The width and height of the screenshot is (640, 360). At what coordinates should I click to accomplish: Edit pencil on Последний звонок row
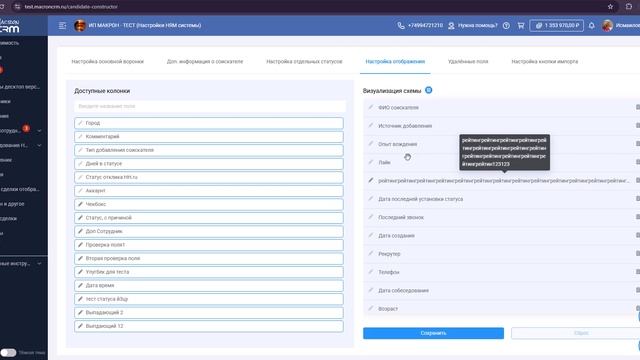[371, 217]
